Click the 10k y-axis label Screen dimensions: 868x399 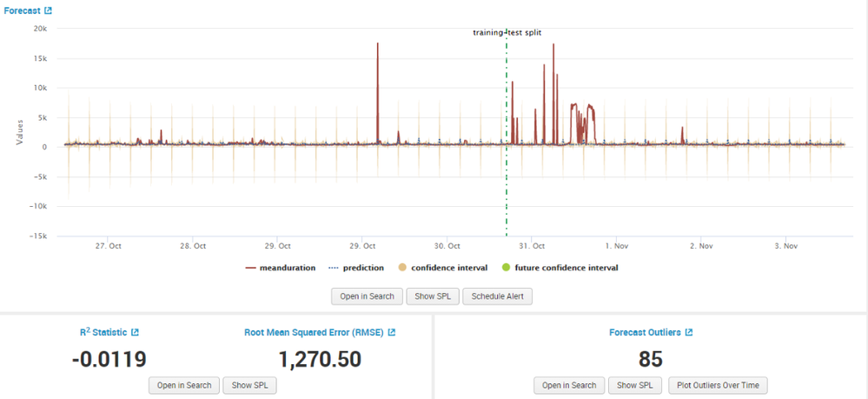tap(42, 88)
